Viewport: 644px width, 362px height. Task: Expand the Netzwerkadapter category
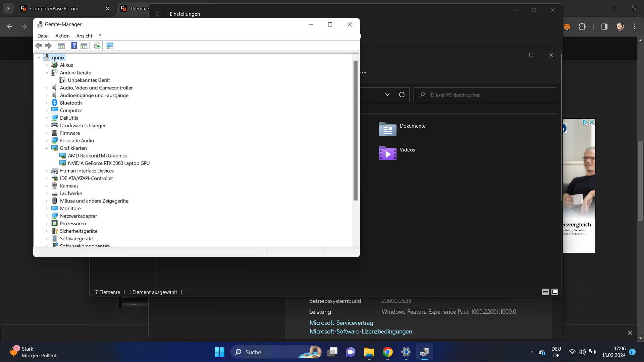pos(47,216)
